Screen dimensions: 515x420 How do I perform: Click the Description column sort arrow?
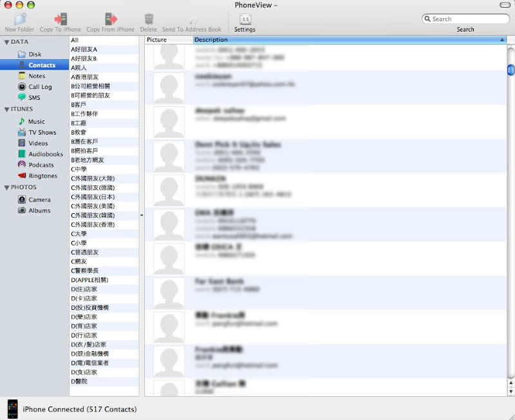click(x=502, y=39)
